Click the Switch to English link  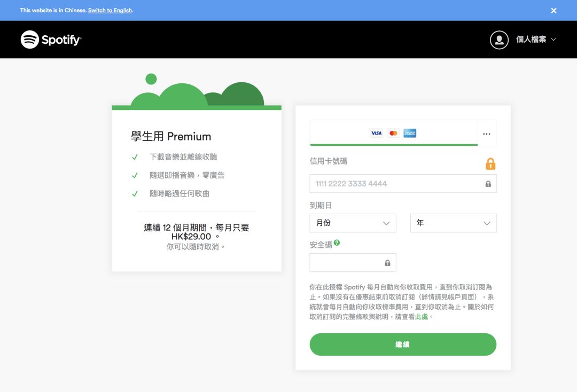110,10
